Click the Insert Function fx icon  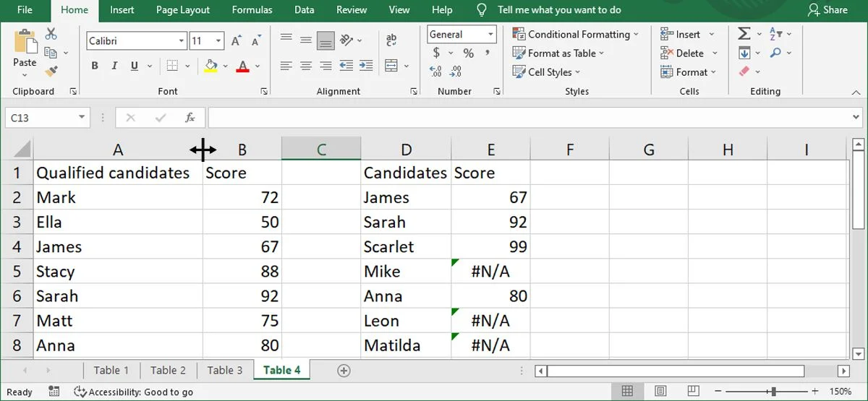click(x=190, y=118)
